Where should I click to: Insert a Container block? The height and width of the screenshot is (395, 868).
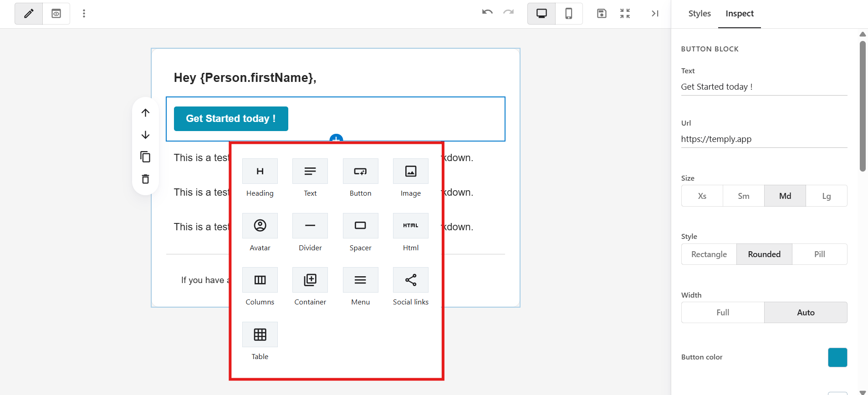point(310,287)
